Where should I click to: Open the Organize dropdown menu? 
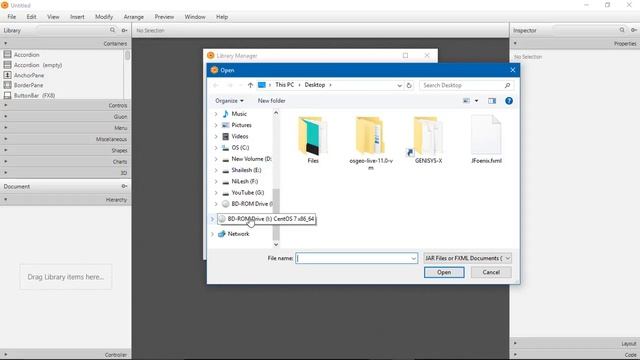click(x=229, y=101)
